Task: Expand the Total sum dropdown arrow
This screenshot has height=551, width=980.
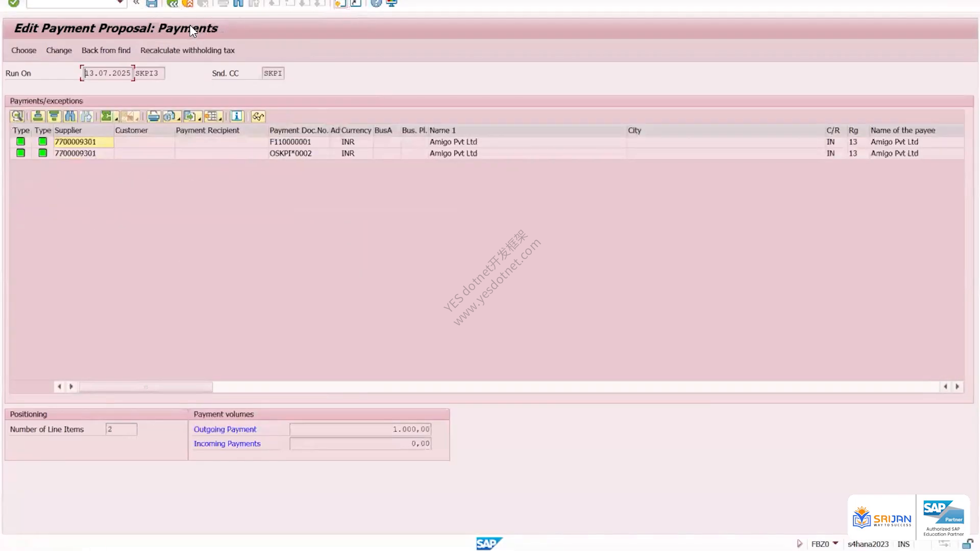Action: 116,118
